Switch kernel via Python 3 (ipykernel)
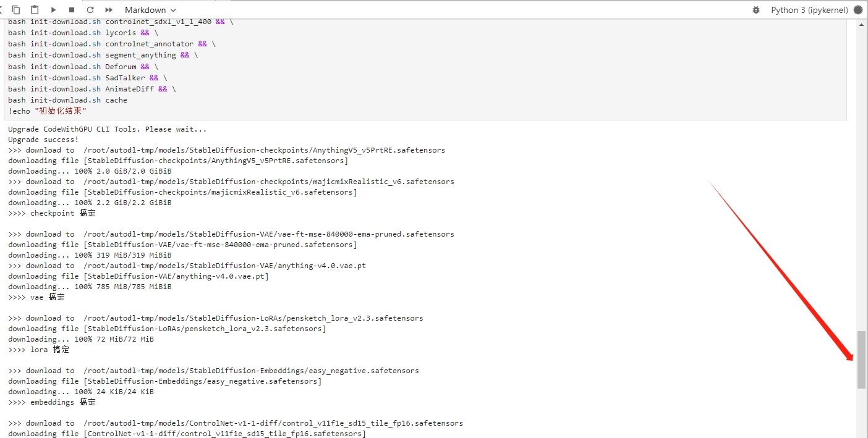This screenshot has width=868, height=438. point(809,10)
